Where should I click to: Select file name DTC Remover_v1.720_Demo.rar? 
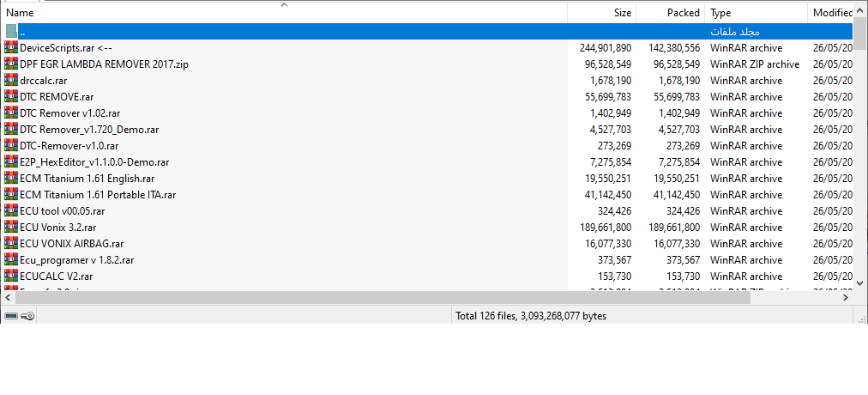click(89, 130)
